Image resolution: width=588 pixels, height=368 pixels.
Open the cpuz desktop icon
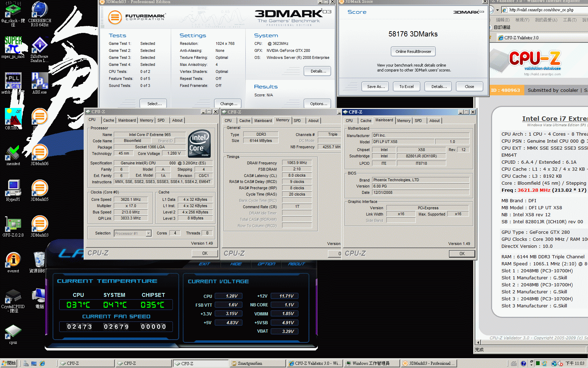pyautogui.click(x=13, y=334)
